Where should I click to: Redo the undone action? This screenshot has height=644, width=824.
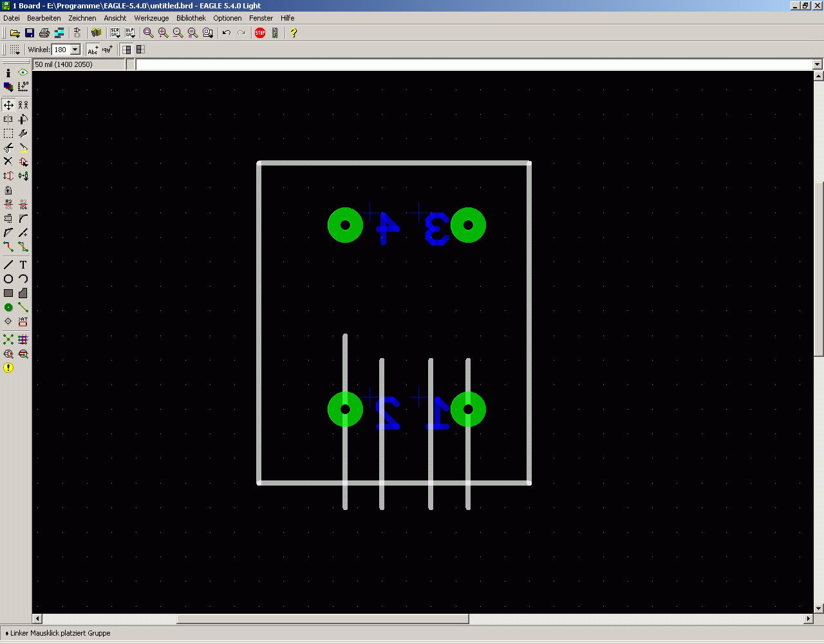pyautogui.click(x=241, y=33)
